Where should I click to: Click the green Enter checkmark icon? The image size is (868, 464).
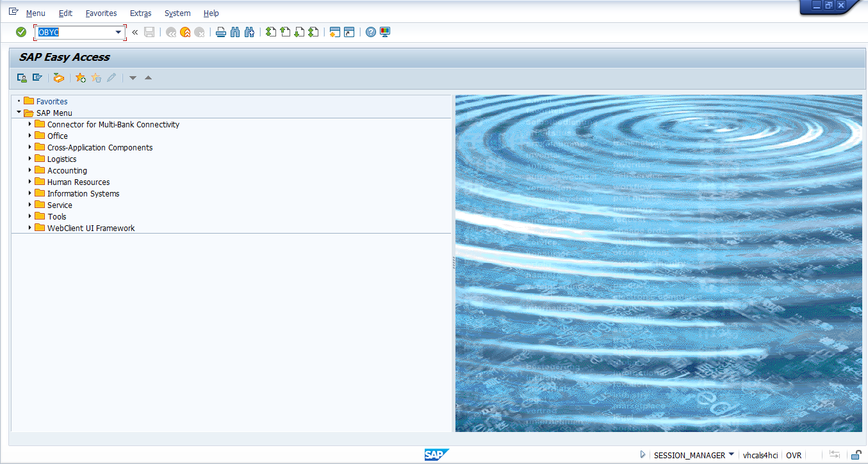pos(21,32)
